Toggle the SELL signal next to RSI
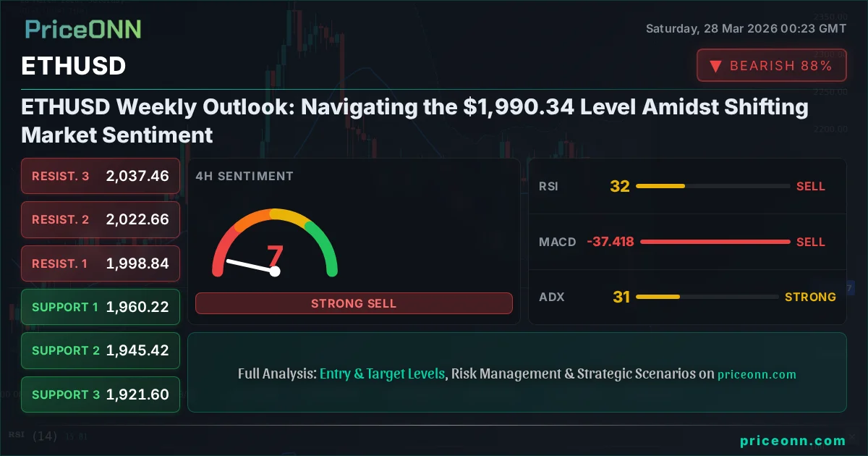The height and width of the screenshot is (456, 868). point(811,186)
